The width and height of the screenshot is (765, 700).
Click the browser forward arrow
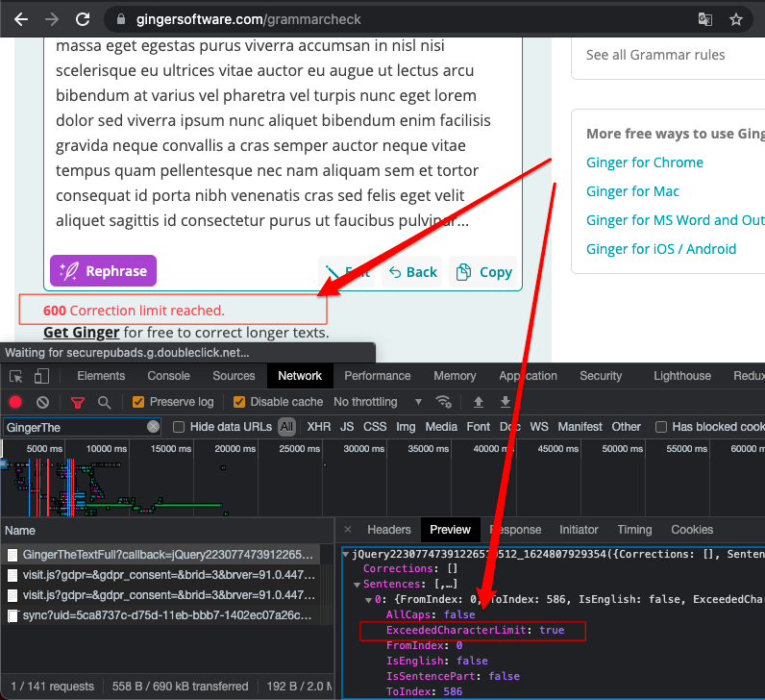point(52,19)
